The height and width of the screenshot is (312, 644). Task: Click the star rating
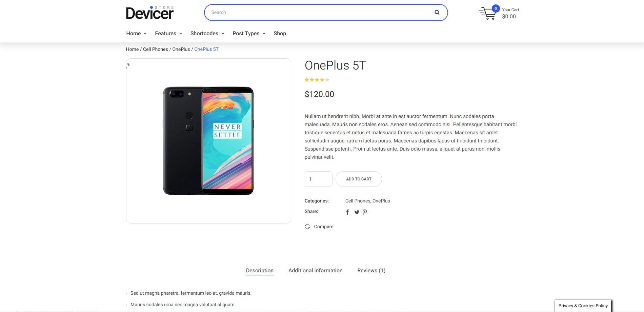[x=317, y=80]
